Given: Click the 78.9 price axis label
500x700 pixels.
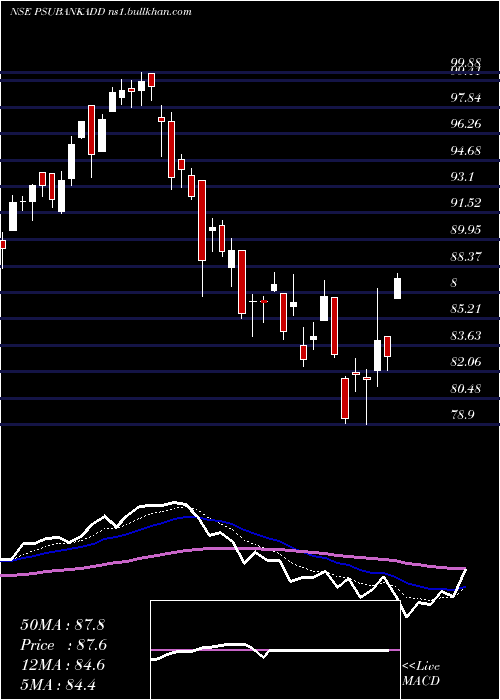Looking at the screenshot, I should (462, 415).
